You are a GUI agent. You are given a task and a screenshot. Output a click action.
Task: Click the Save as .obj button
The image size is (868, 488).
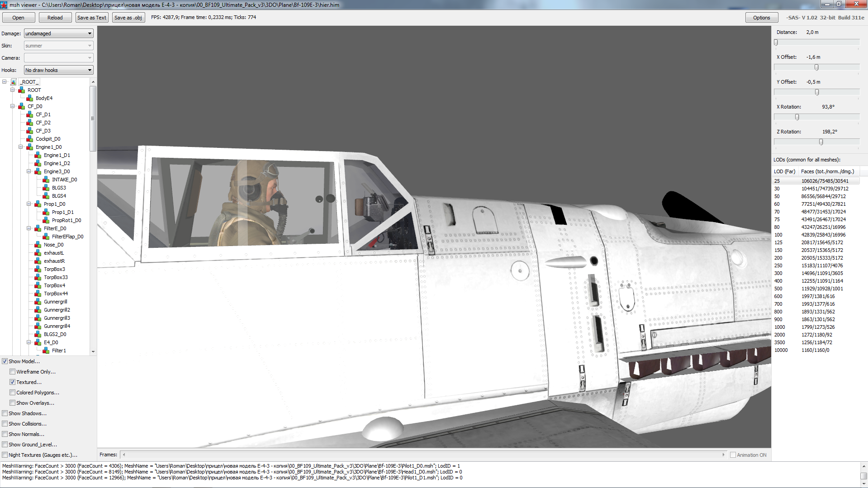[x=128, y=18]
